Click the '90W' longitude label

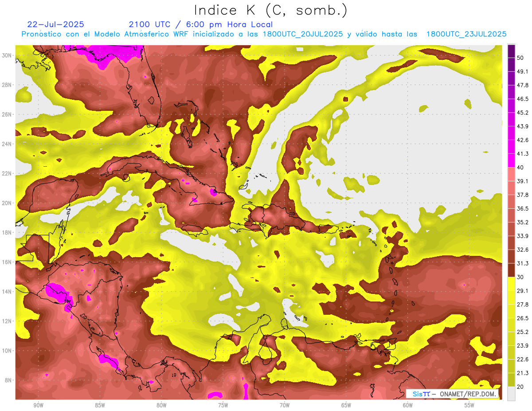coord(38,406)
